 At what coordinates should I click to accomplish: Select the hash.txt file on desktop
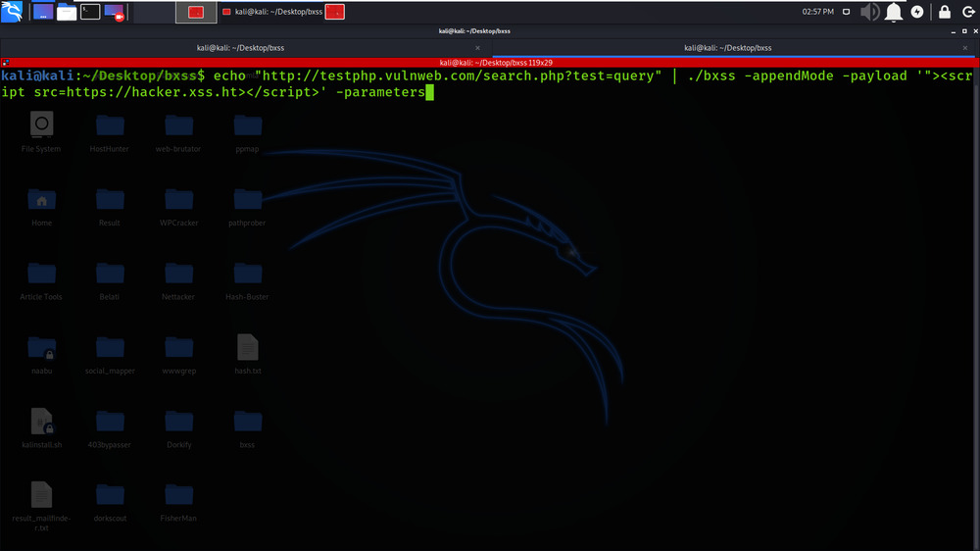(248, 354)
